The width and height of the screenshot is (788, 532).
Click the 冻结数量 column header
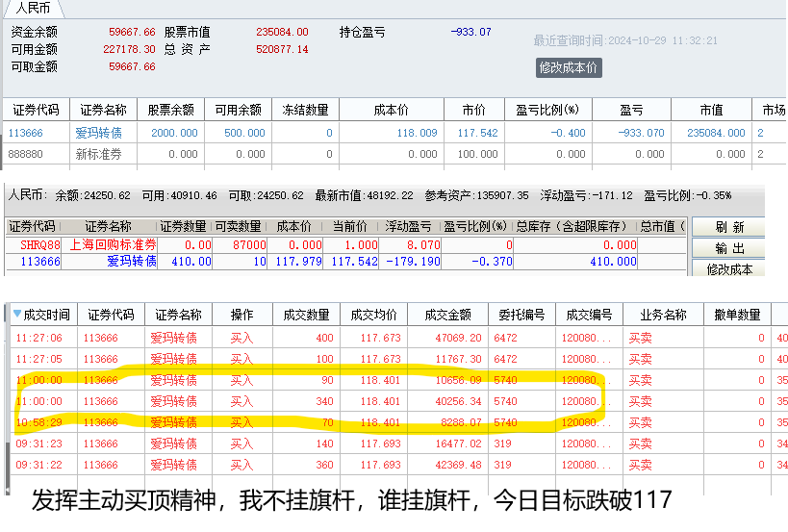point(305,110)
